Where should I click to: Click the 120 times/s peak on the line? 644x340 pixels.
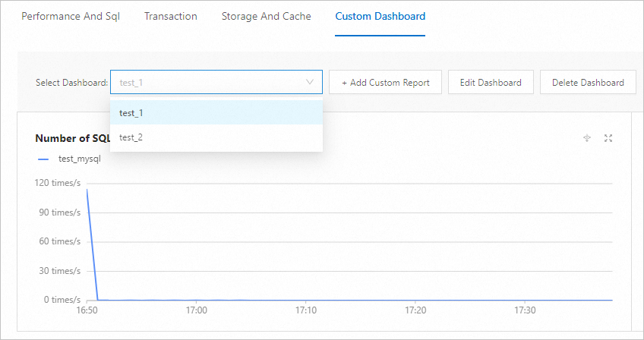tap(87, 189)
